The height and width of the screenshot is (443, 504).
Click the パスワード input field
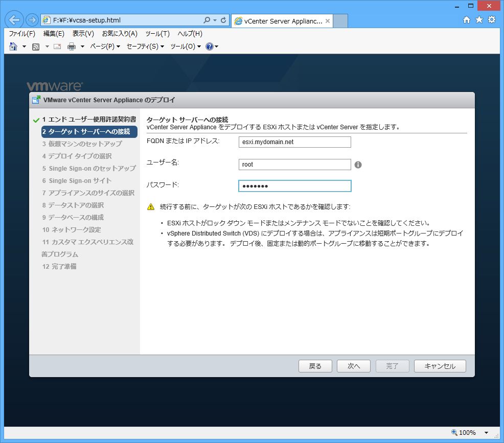(295, 186)
